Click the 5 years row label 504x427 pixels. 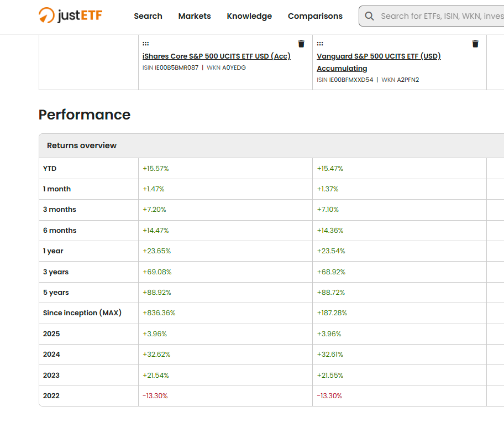pyautogui.click(x=56, y=293)
